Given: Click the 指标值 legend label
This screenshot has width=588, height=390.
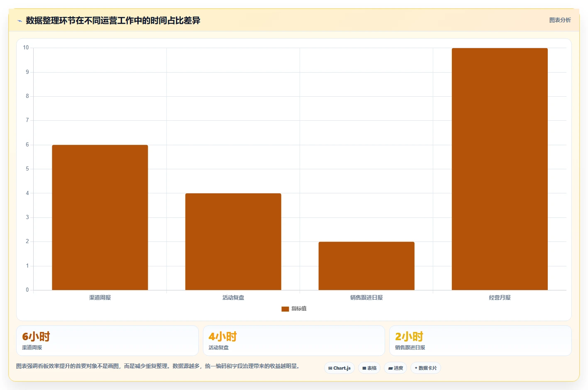Looking at the screenshot, I should (299, 309).
